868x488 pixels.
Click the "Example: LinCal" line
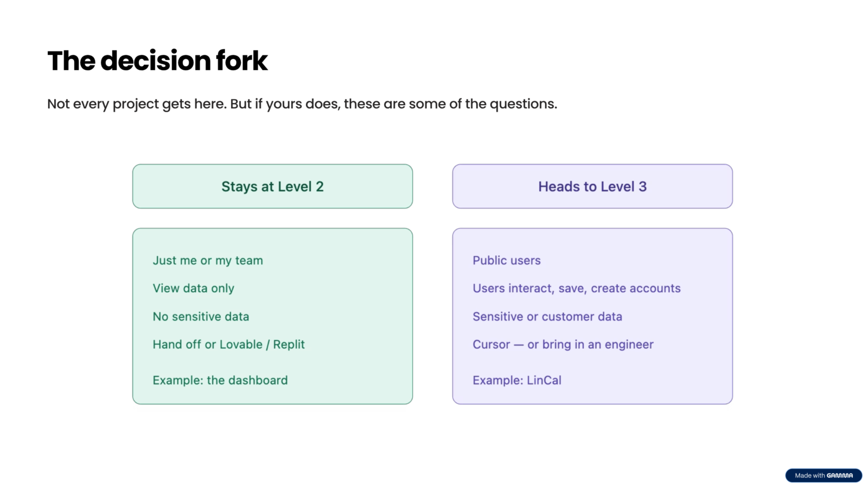pos(516,381)
